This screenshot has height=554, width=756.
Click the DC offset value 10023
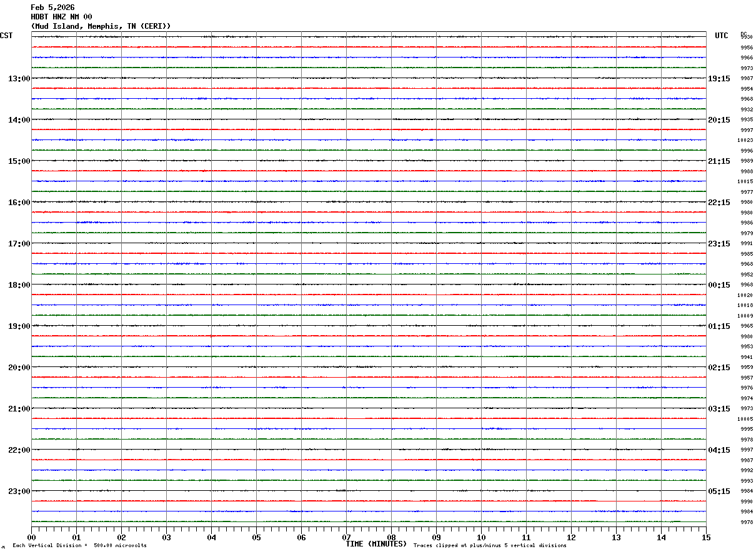click(x=745, y=141)
